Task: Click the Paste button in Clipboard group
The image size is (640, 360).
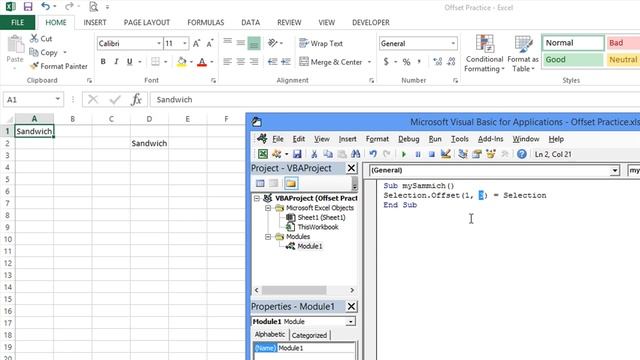Action: pos(15,50)
